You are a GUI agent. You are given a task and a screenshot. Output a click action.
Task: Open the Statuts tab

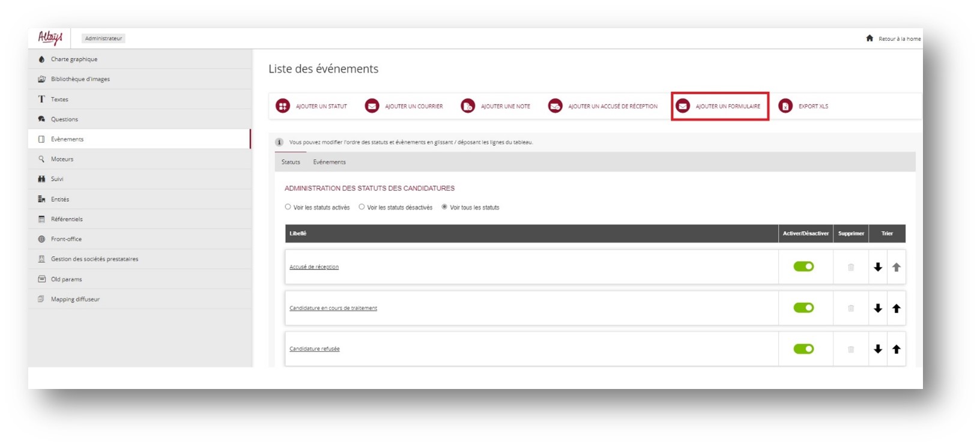point(291,162)
